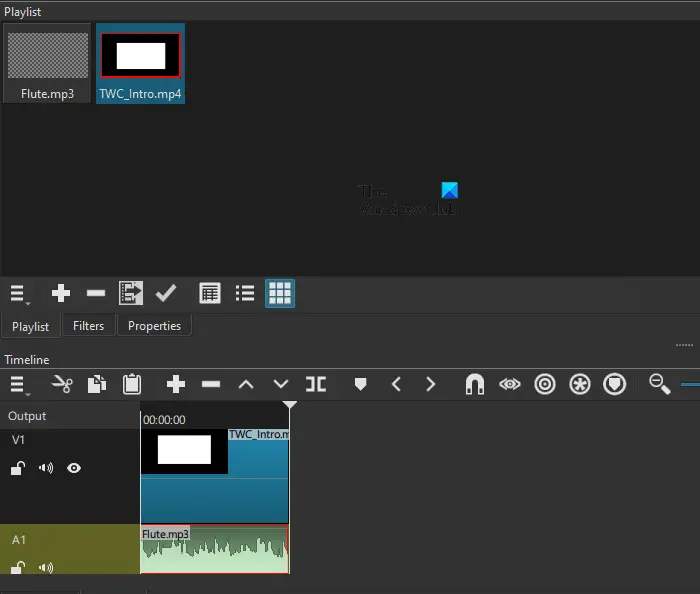This screenshot has width=700, height=594.
Task: Lock the V1 track
Action: (18, 468)
